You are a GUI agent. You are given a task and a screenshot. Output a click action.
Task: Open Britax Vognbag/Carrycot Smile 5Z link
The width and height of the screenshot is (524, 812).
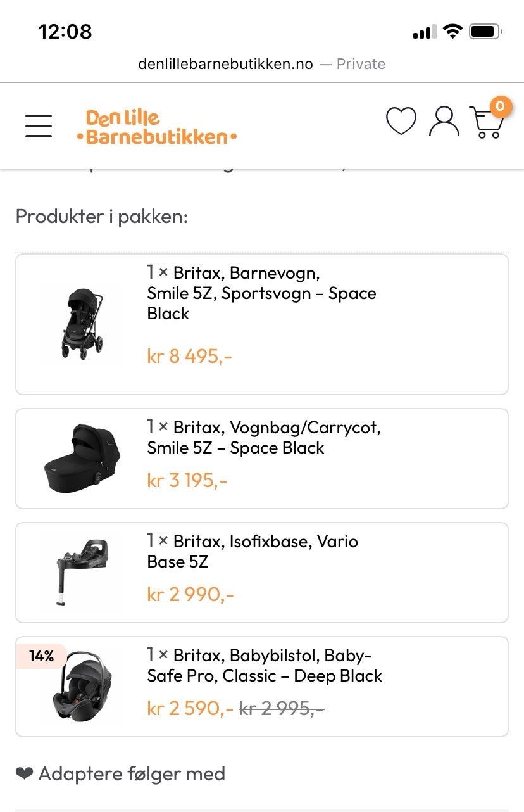[263, 438]
